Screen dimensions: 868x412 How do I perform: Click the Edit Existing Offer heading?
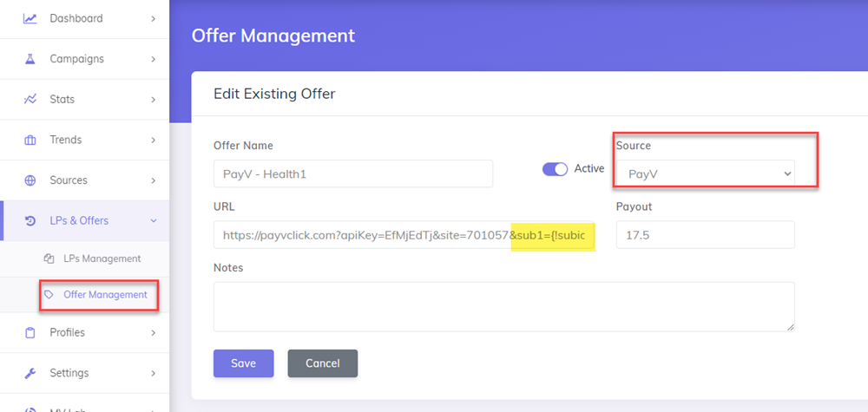274,94
